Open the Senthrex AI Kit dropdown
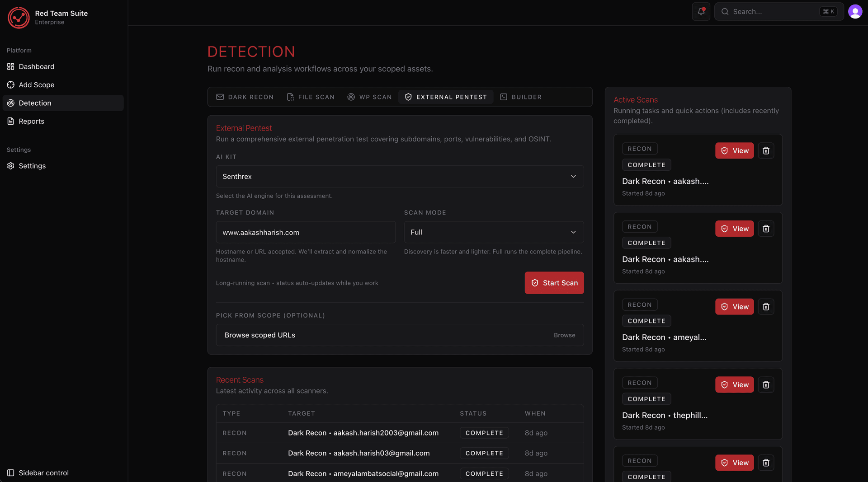 (x=399, y=176)
